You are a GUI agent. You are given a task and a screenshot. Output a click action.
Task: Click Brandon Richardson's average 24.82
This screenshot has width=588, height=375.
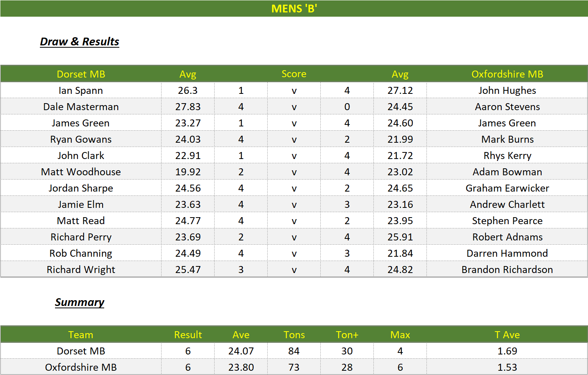tap(400, 270)
